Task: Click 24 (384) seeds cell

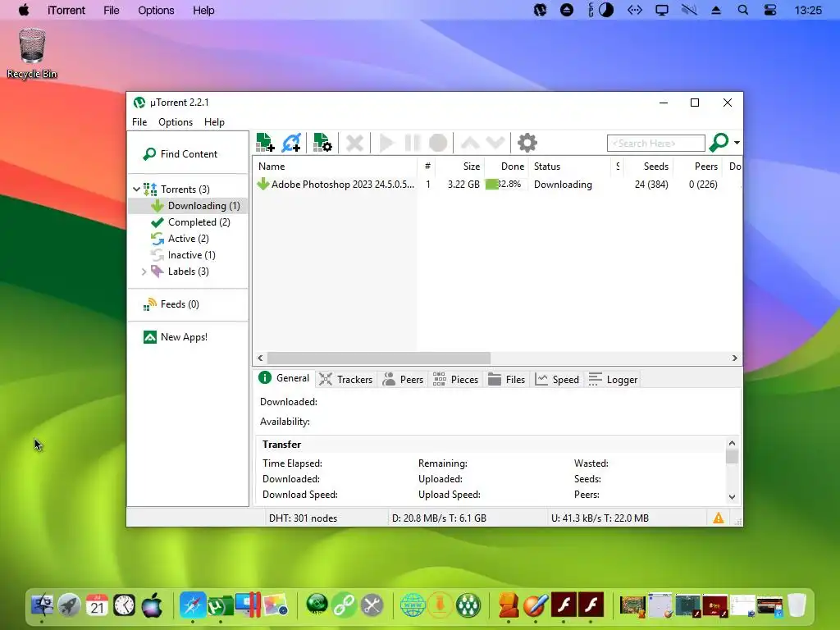Action: [x=651, y=185]
